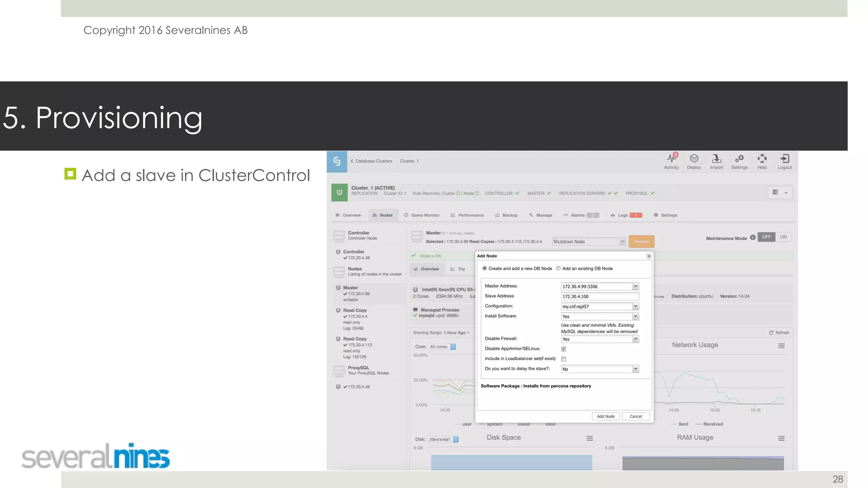This screenshot has height=488, width=868.
Task: Open the Disk /dev/xvda1 selector
Action: (443, 439)
